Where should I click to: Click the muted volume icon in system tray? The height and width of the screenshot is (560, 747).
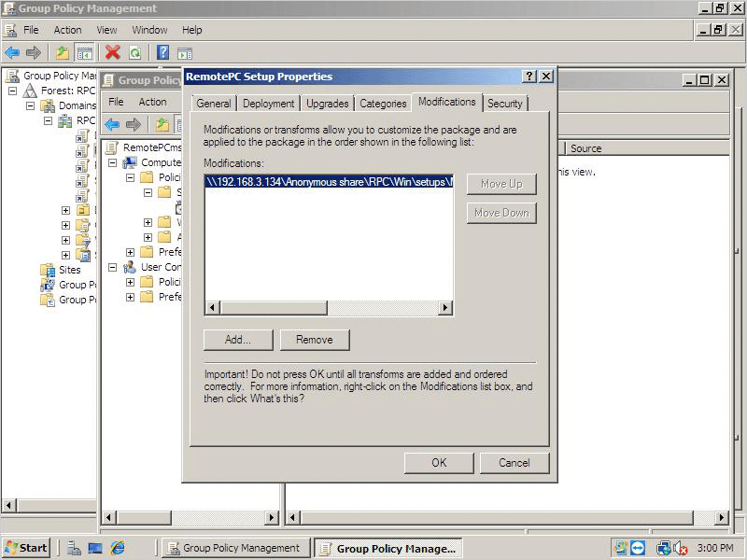[x=679, y=548]
